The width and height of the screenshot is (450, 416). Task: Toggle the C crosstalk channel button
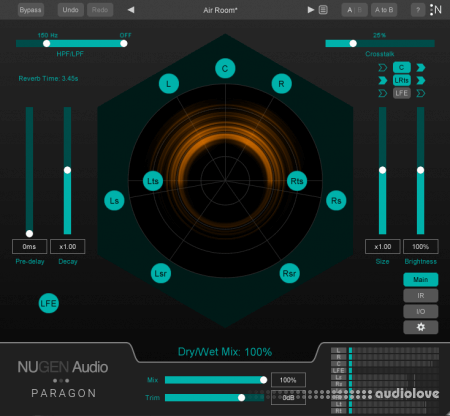(402, 67)
